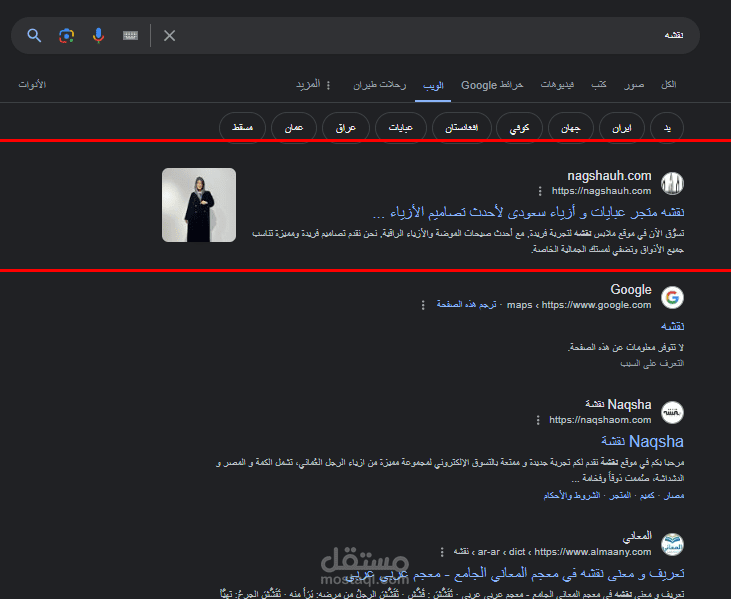Open the Naqsha نقشة result title
The height and width of the screenshot is (599, 731).
pos(642,441)
